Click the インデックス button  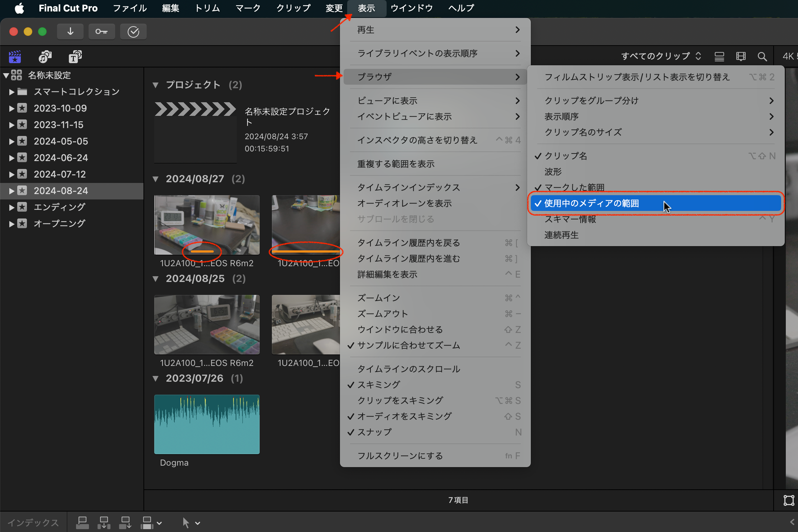pos(33,523)
